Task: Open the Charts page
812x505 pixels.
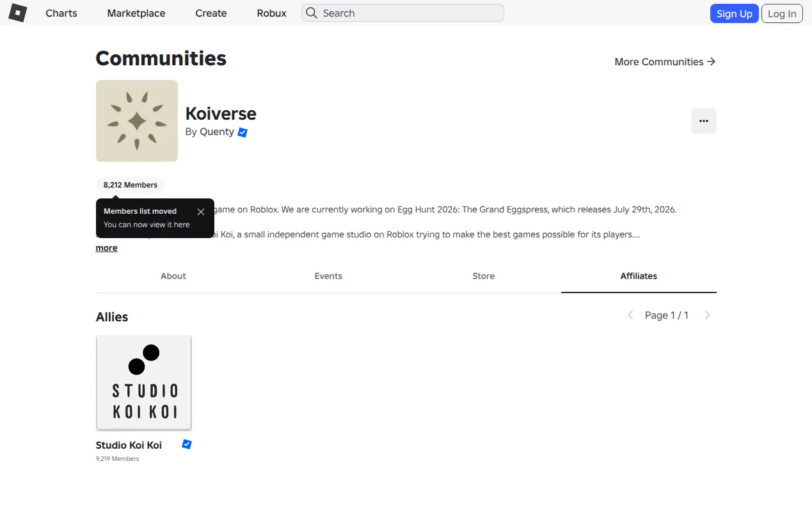Action: [61, 13]
